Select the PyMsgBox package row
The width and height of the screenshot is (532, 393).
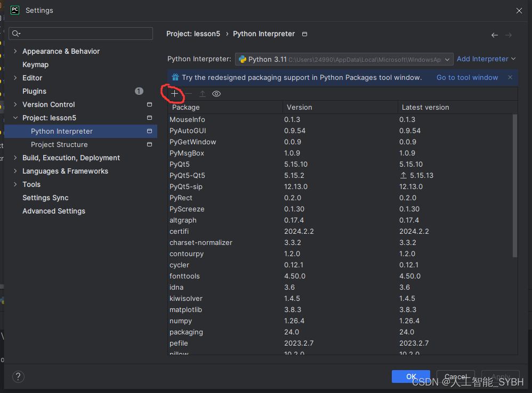point(340,153)
